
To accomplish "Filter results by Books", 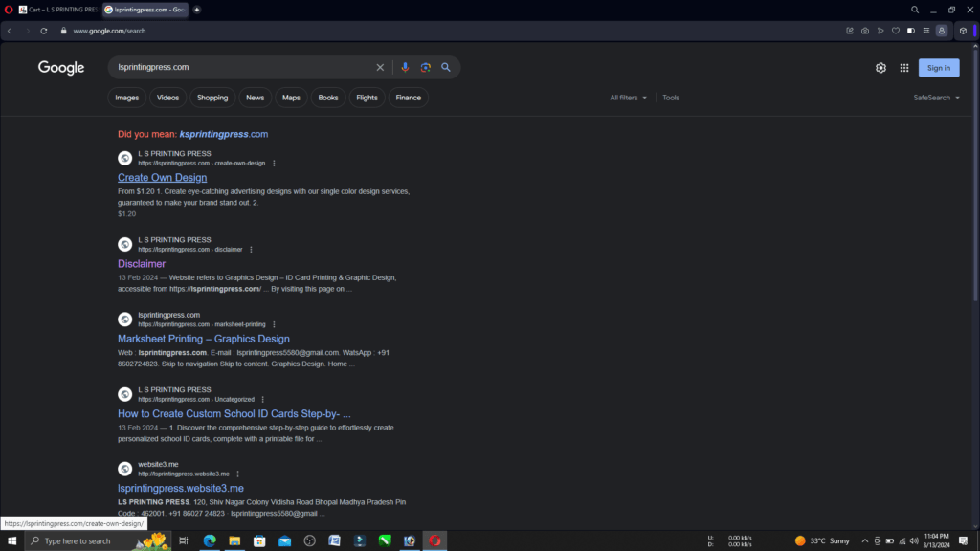I will pyautogui.click(x=328, y=98).
